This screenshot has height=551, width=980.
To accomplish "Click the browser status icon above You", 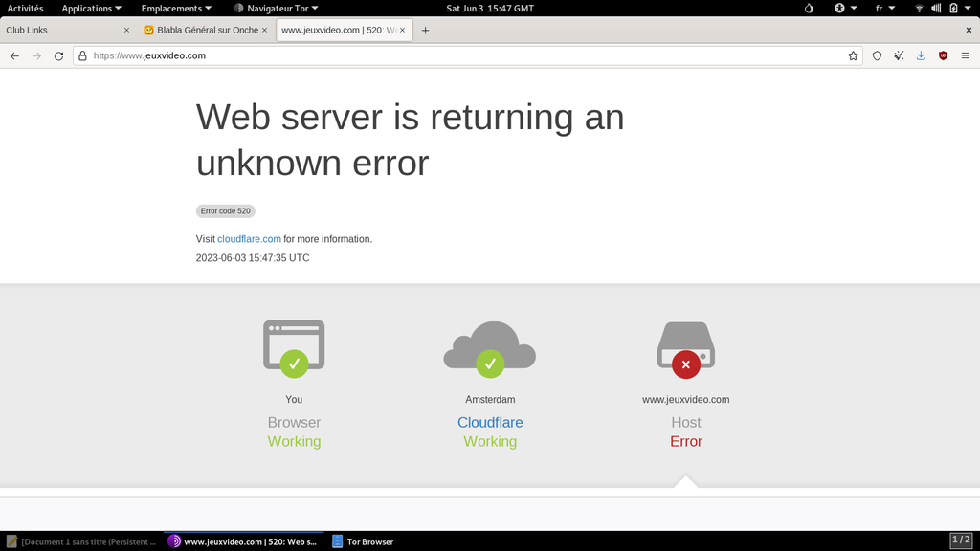I will tap(294, 348).
